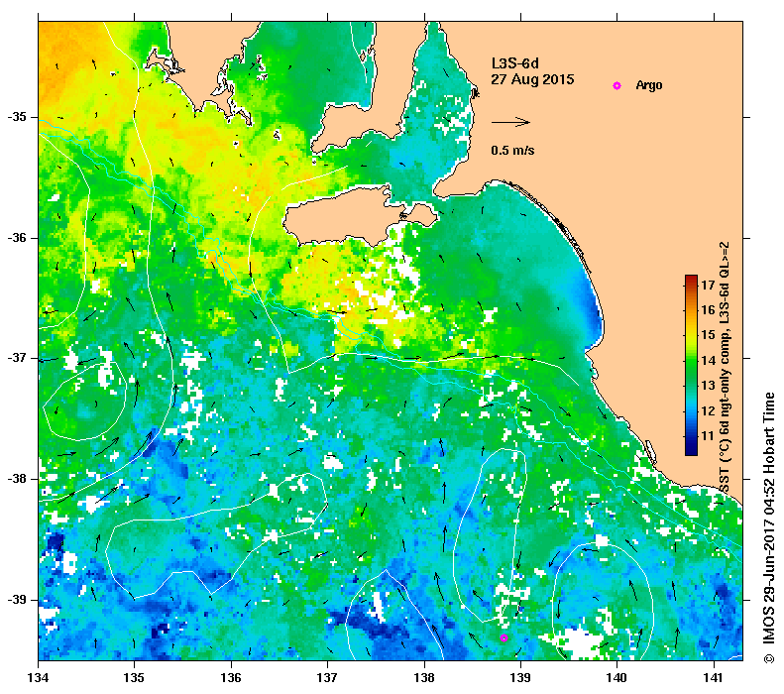
Task: Select the '27 Aug 2015' date label
Action: click(532, 79)
